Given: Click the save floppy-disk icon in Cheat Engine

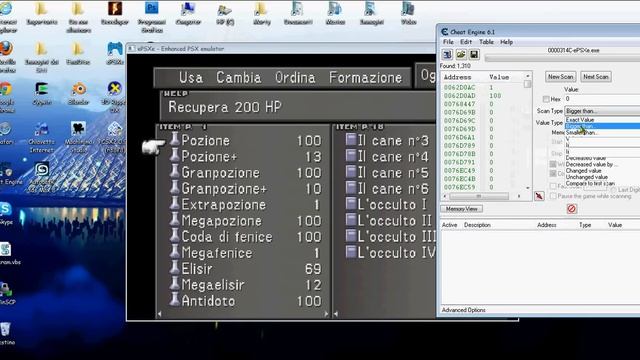Looking at the screenshot, I should [474, 54].
